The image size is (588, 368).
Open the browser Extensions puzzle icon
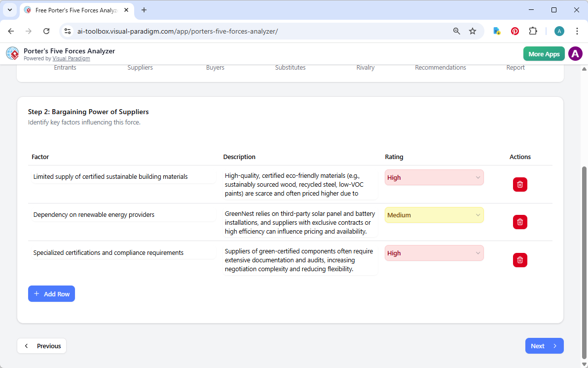coord(533,31)
